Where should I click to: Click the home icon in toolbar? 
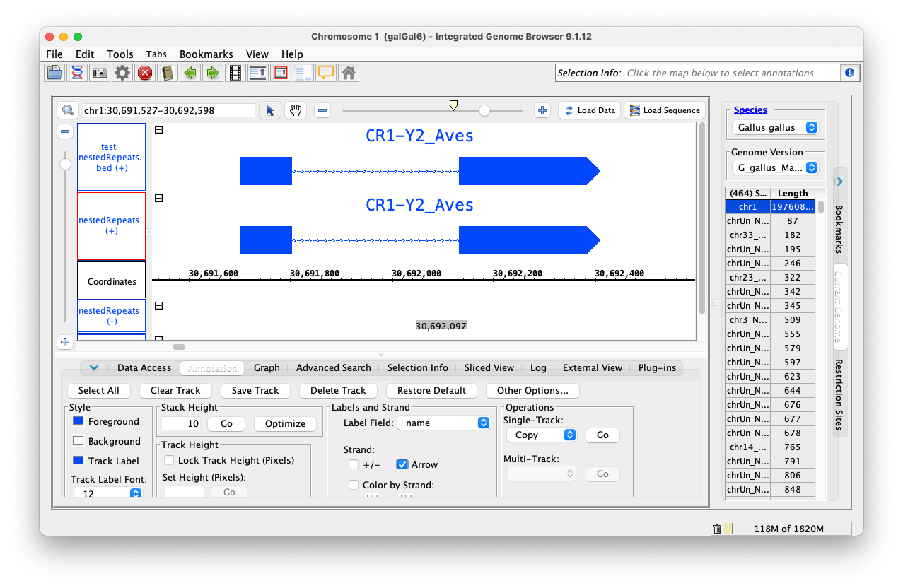(x=347, y=73)
